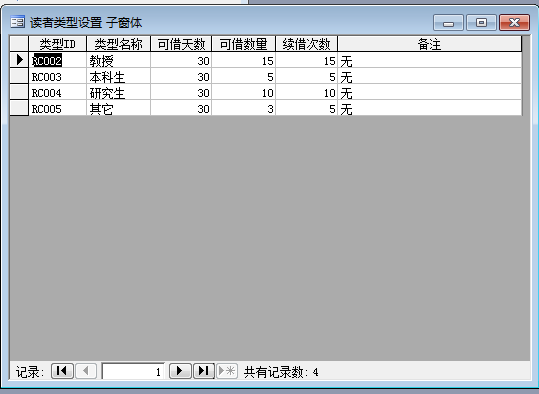Click 可借天数 value in 本科生 row
The width and height of the screenshot is (539, 394).
tap(181, 76)
